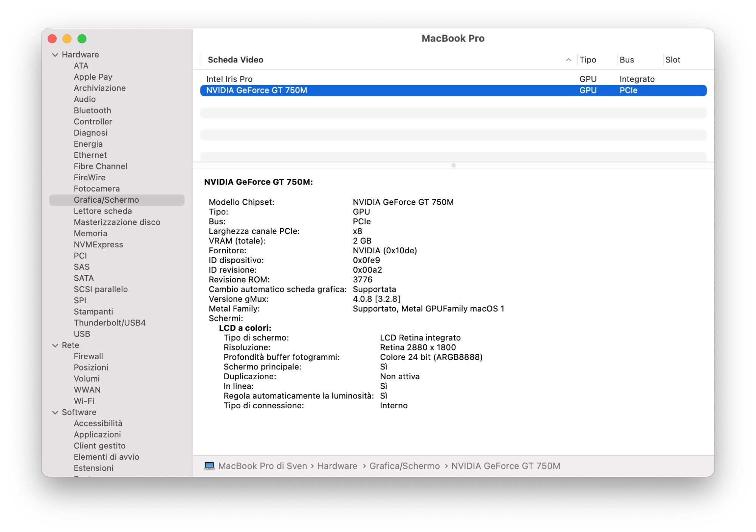Screen dimensions: 756x532
Task: Collapse the Hardware section chevron
Action: pos(55,55)
